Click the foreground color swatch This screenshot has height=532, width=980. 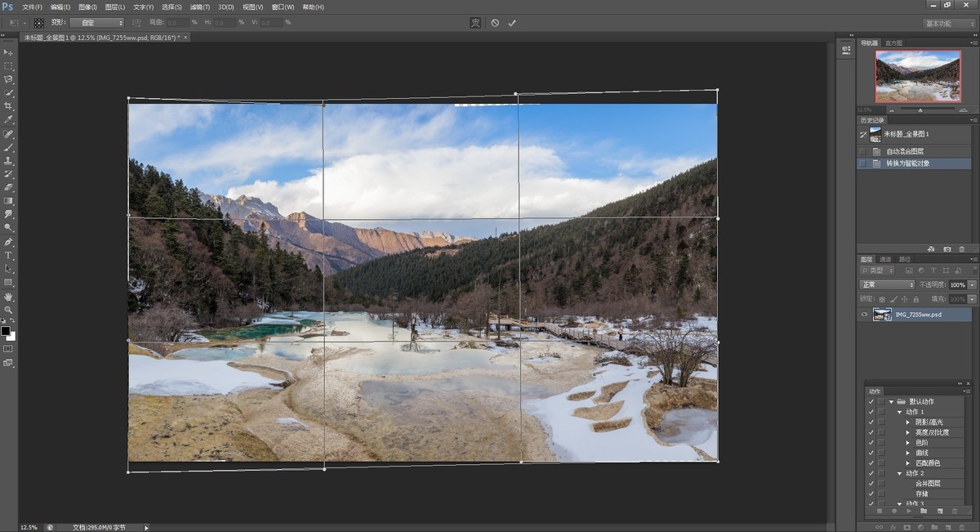pos(6,331)
